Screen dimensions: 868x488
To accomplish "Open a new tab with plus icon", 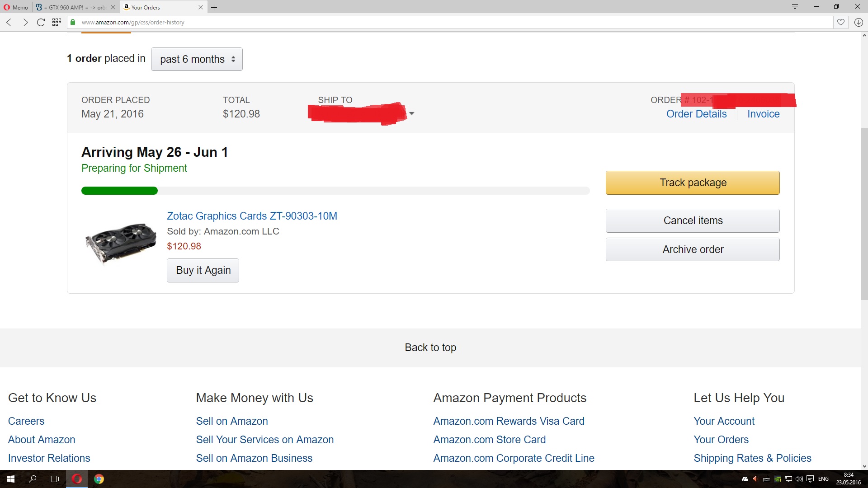I will tap(214, 7).
